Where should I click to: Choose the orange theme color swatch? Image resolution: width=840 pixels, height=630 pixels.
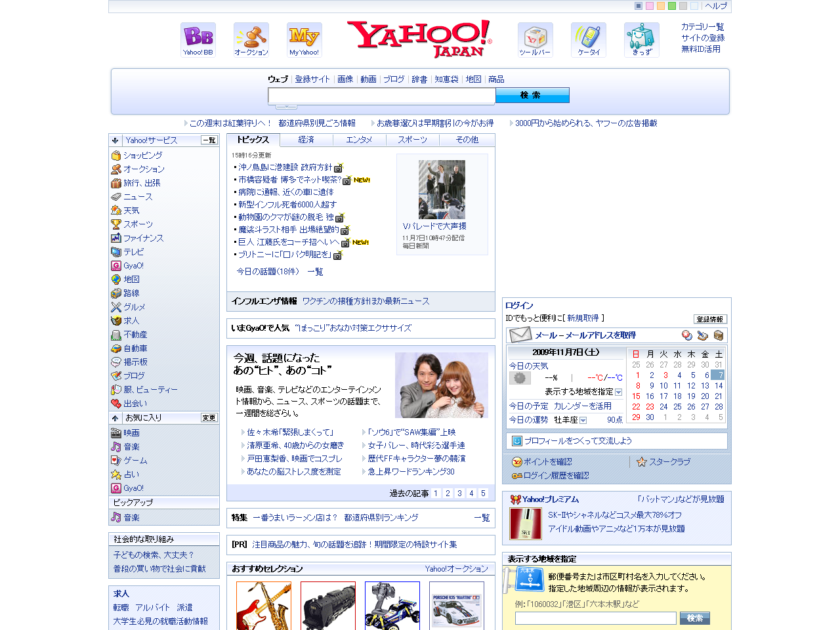(x=661, y=6)
